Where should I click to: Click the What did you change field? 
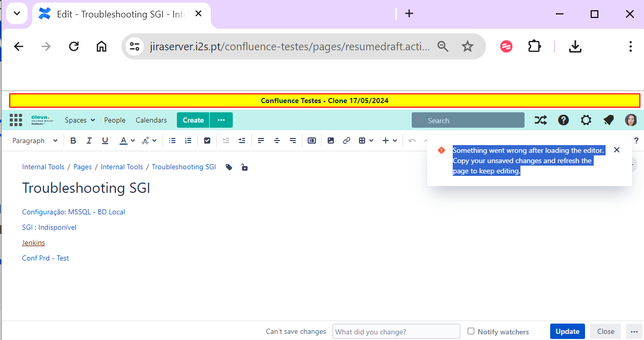click(x=396, y=332)
